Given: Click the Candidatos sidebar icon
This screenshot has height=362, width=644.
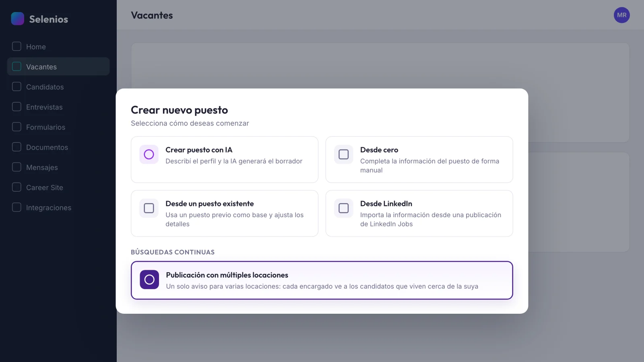Looking at the screenshot, I should tap(17, 86).
